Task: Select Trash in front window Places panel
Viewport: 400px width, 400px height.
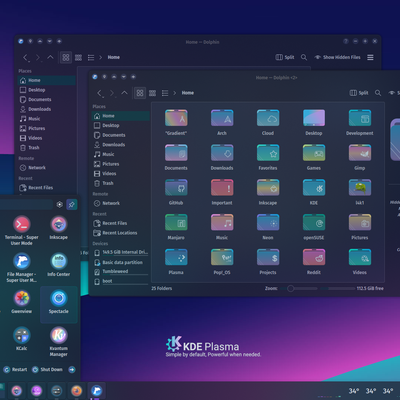Action: coord(120,183)
